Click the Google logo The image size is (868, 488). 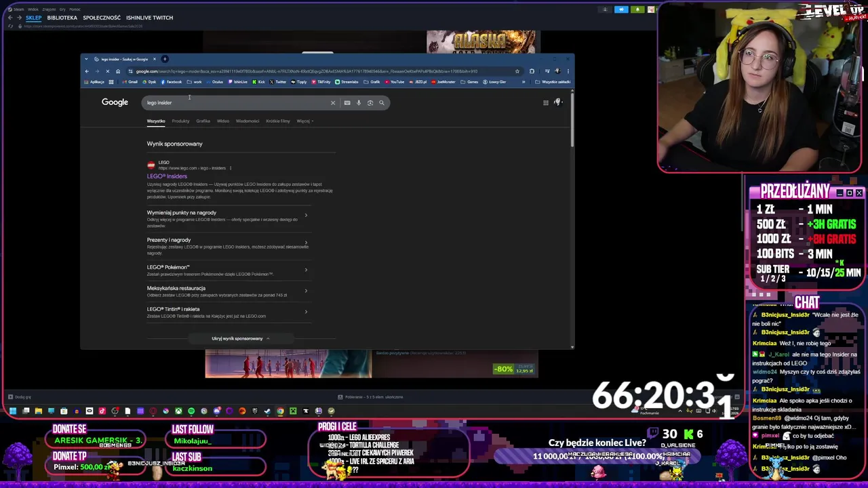click(115, 102)
